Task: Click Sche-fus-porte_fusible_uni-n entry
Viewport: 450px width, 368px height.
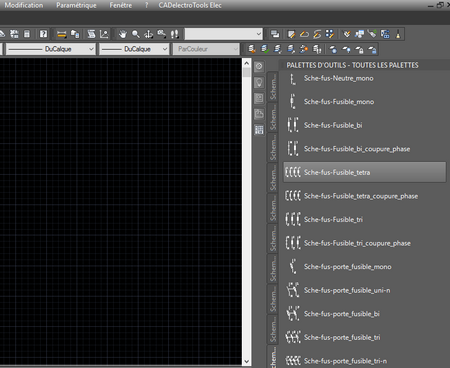Action: [x=365, y=290]
